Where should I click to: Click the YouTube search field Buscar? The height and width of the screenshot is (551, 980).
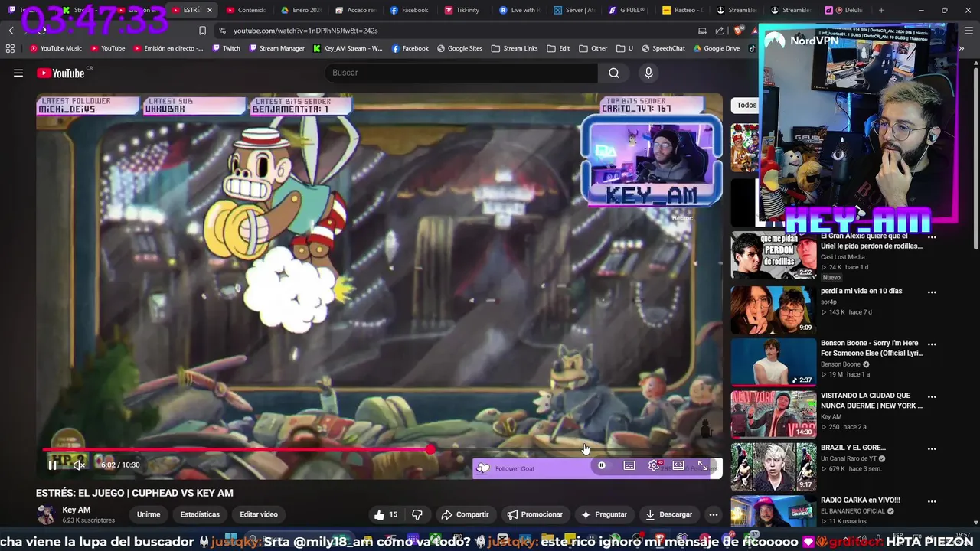click(x=462, y=73)
